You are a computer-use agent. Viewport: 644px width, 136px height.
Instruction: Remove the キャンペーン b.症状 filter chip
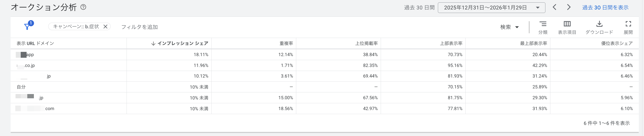click(105, 27)
